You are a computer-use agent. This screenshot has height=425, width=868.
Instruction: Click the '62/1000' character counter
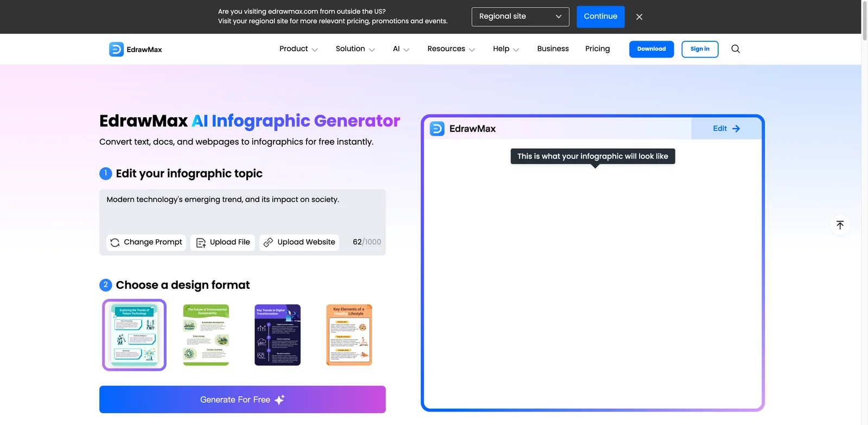click(367, 242)
